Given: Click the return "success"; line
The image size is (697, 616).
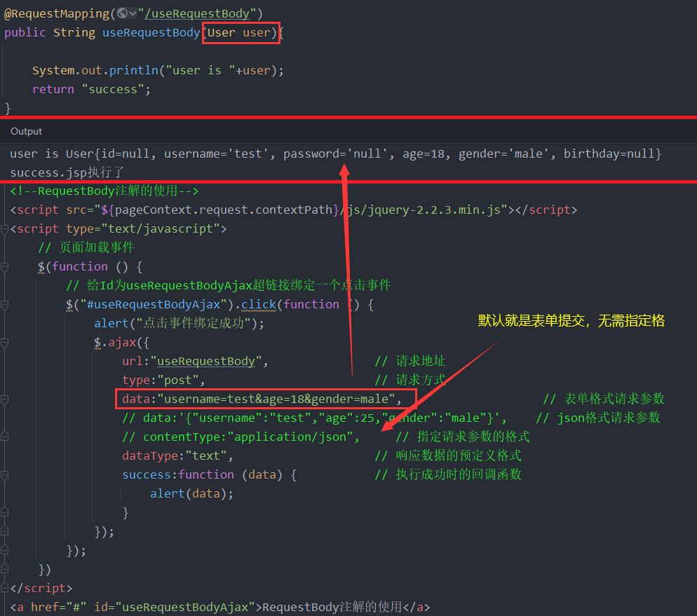Looking at the screenshot, I should click(91, 89).
